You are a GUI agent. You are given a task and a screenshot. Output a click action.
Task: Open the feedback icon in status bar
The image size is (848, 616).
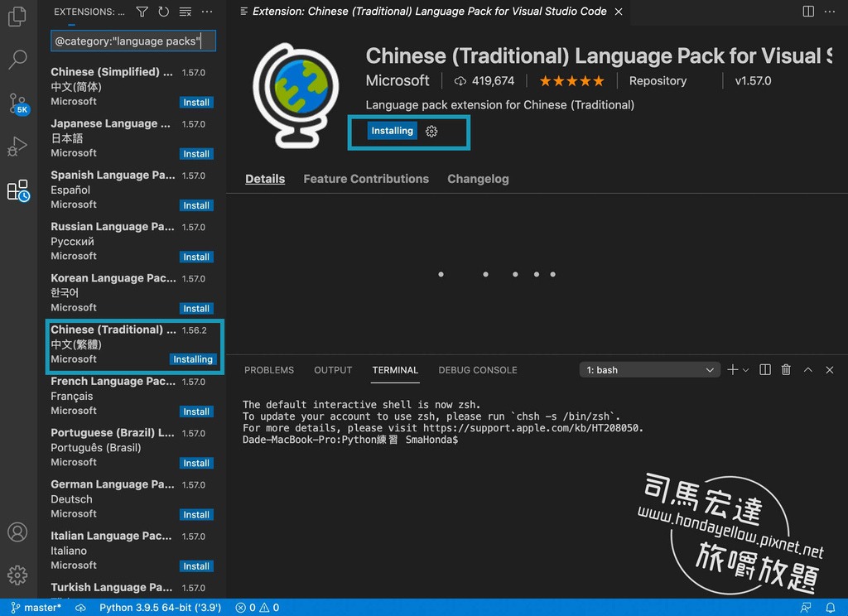click(806, 608)
